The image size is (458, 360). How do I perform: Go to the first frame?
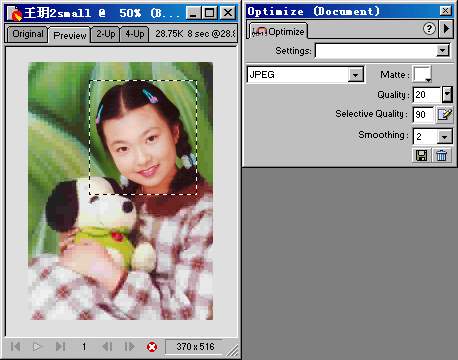point(15,347)
